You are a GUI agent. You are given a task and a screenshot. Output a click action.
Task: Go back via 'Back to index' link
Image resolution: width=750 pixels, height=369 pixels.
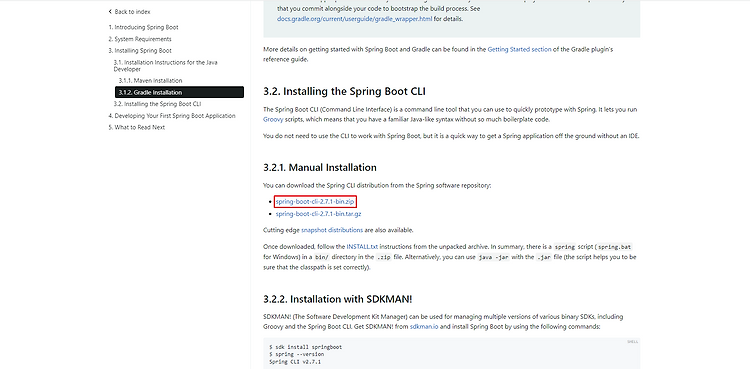(x=132, y=11)
